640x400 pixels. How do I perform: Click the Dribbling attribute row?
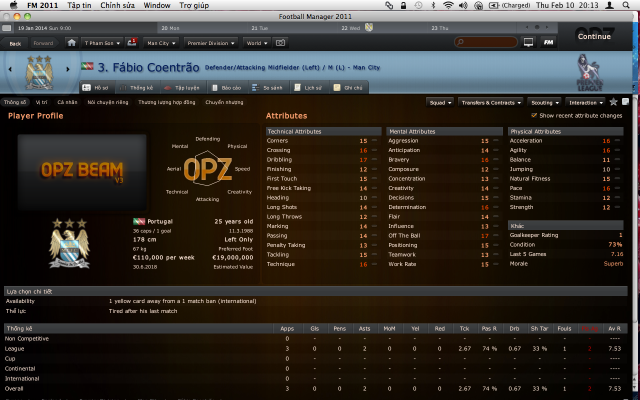click(x=322, y=160)
